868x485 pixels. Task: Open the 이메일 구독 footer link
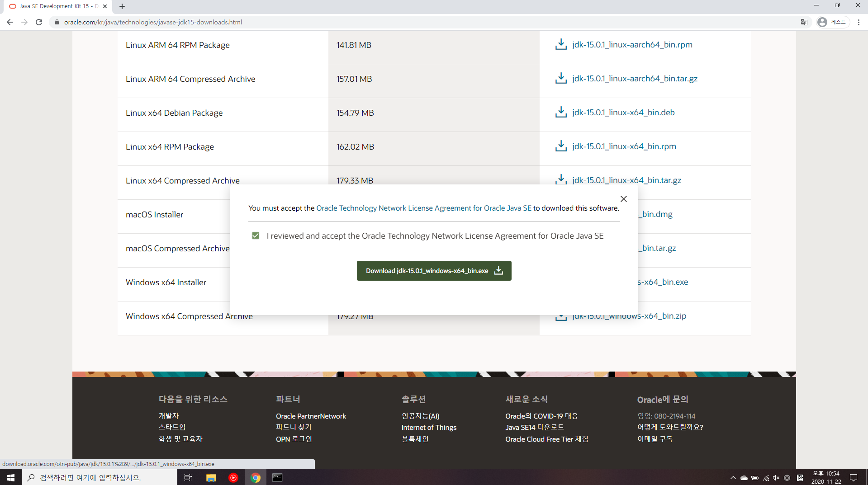click(x=655, y=439)
